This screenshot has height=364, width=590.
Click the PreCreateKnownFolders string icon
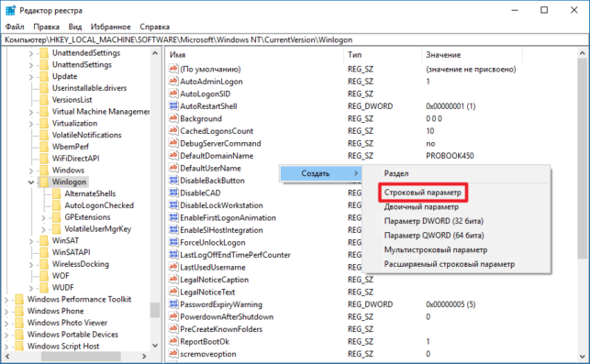pos(173,329)
